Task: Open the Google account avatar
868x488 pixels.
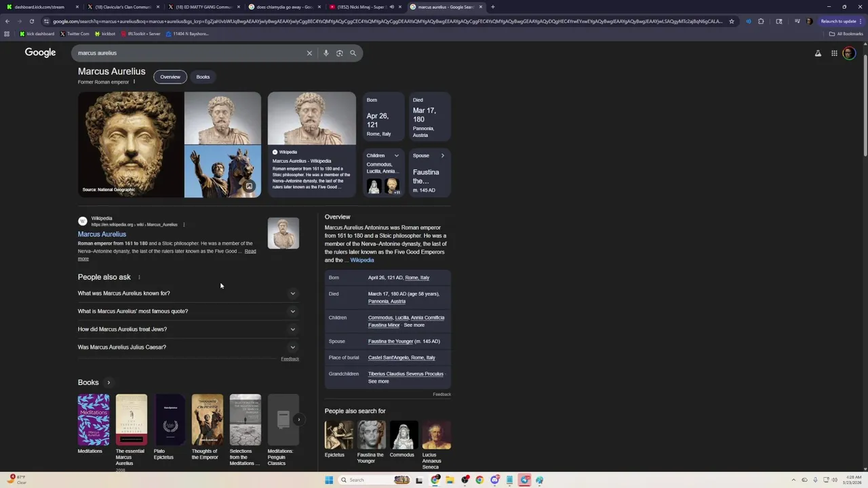Action: point(849,54)
